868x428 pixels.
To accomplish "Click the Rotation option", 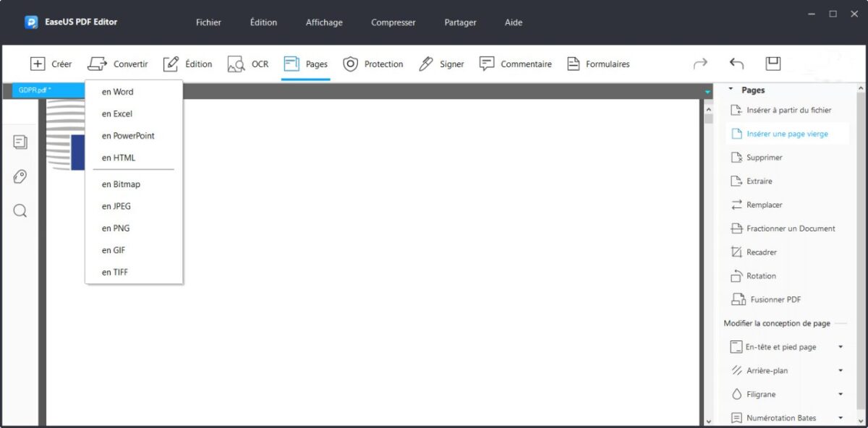I will pos(753,276).
